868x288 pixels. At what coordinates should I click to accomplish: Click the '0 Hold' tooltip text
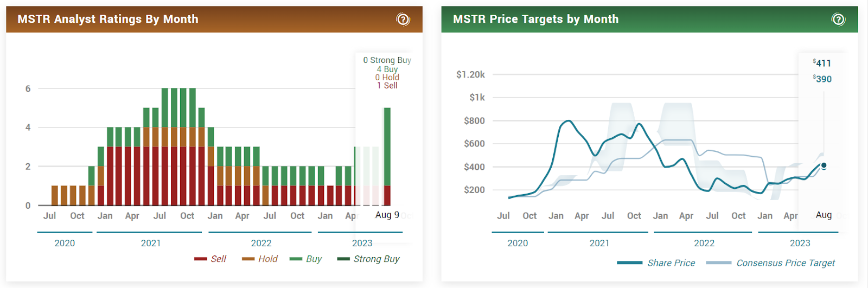coord(387,78)
